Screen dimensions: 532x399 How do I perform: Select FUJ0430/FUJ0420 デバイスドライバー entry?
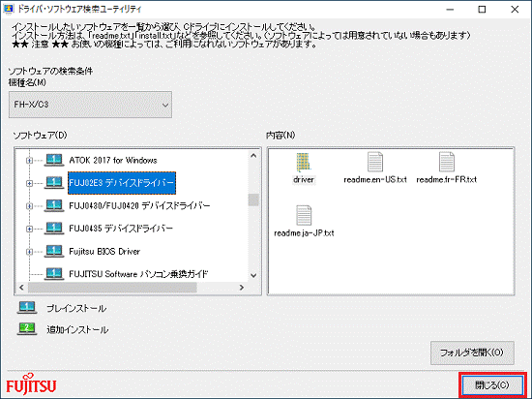point(139,205)
